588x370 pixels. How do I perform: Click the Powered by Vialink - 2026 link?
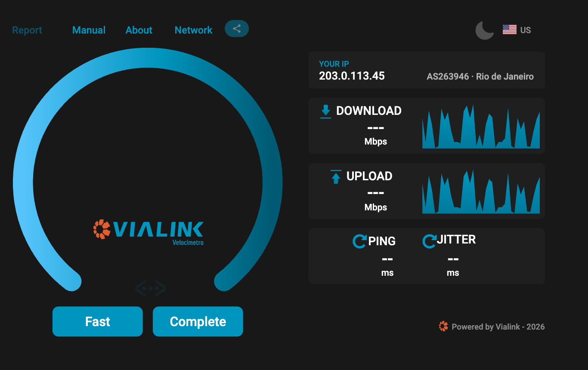(498, 327)
